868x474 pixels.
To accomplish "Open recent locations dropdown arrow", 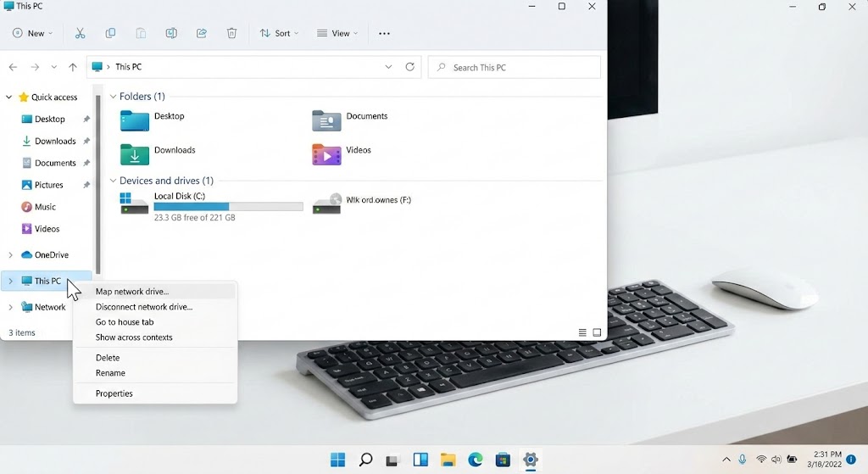I will pyautogui.click(x=53, y=67).
